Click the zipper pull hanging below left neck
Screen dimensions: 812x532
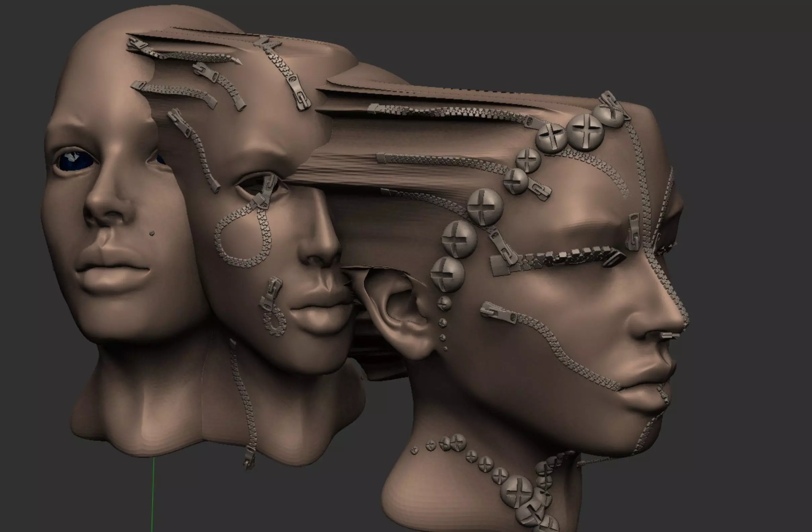pos(249,458)
